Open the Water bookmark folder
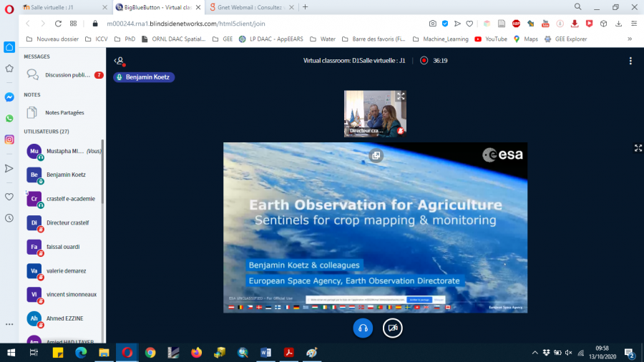Viewport: 644px width, 362px height. pyautogui.click(x=323, y=39)
